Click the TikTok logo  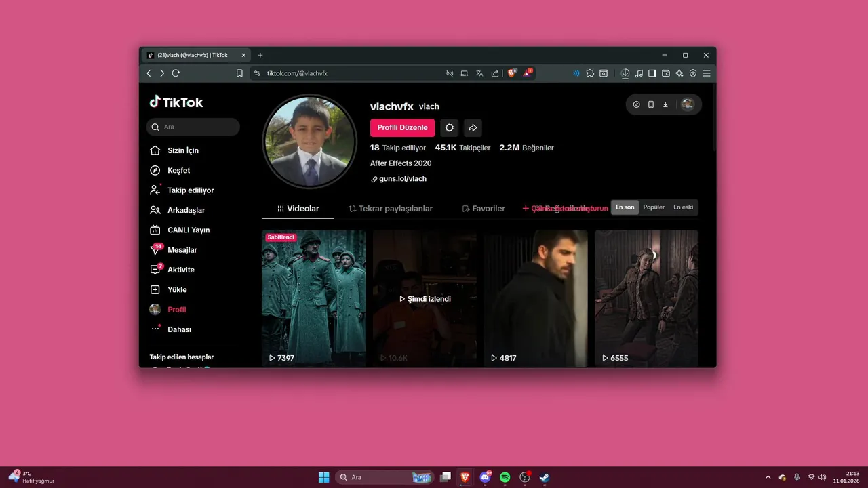coord(176,102)
